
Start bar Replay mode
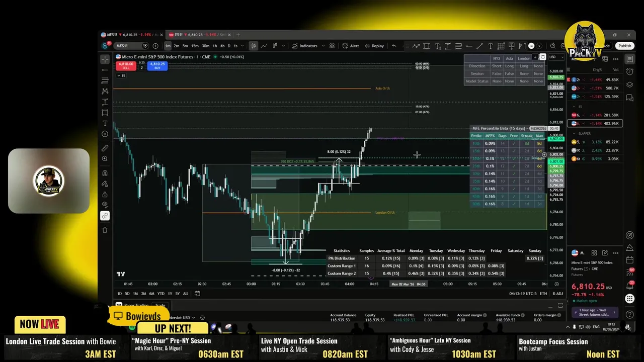pyautogui.click(x=374, y=46)
